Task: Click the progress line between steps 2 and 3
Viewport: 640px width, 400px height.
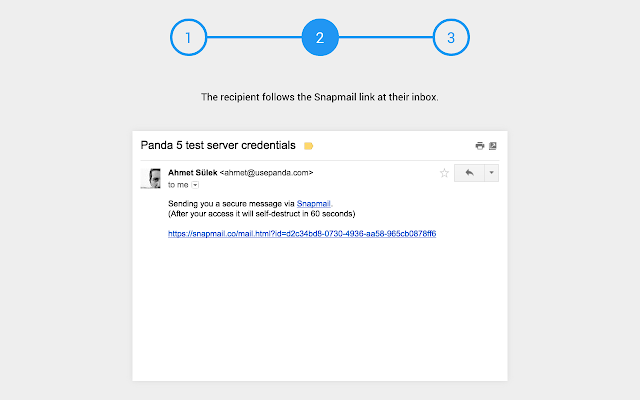Action: (x=386, y=39)
